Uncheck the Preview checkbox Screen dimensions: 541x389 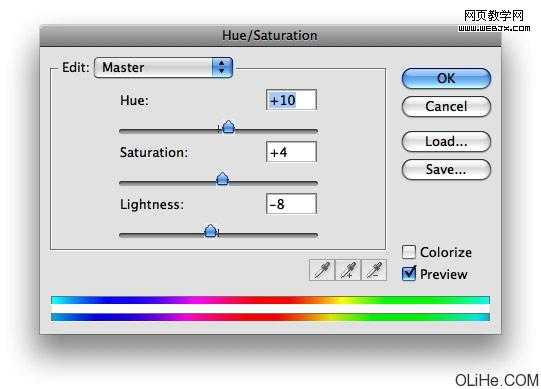409,274
